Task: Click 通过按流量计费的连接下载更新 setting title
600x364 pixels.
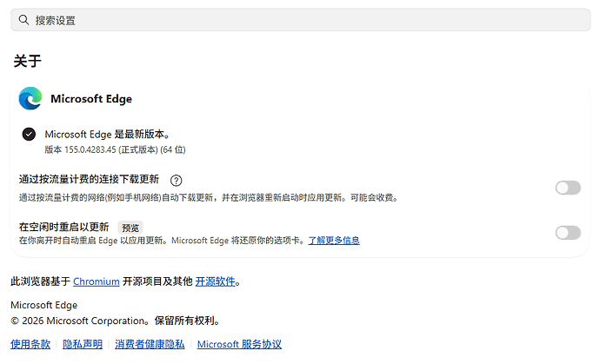Action: (x=89, y=179)
